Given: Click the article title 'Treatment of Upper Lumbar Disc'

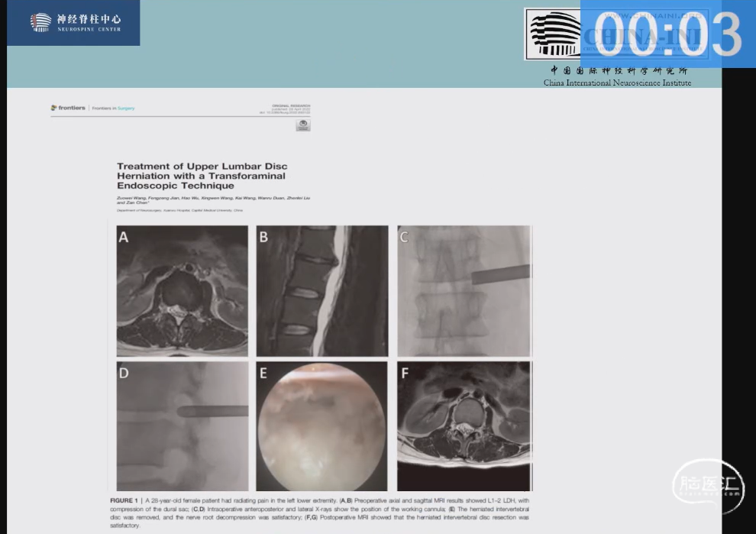Looking at the screenshot, I should (x=202, y=176).
